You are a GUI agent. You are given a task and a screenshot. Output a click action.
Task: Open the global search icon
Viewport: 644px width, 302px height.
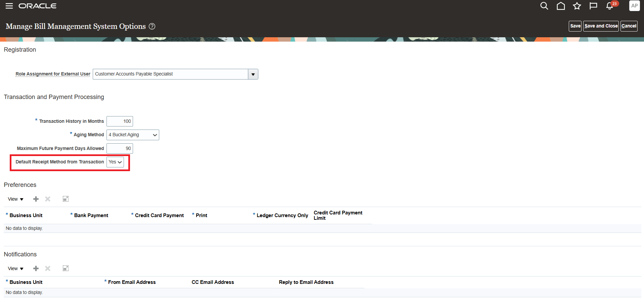click(544, 6)
